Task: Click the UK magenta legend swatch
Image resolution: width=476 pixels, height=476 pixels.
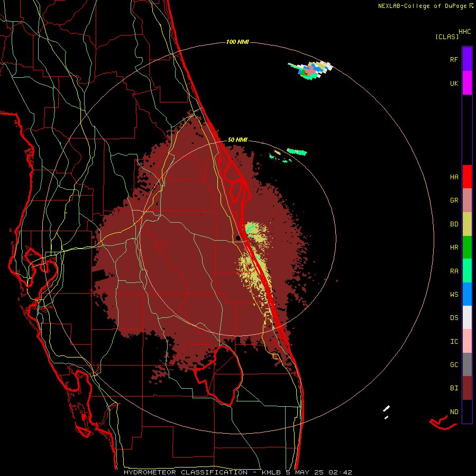Action: [x=467, y=83]
